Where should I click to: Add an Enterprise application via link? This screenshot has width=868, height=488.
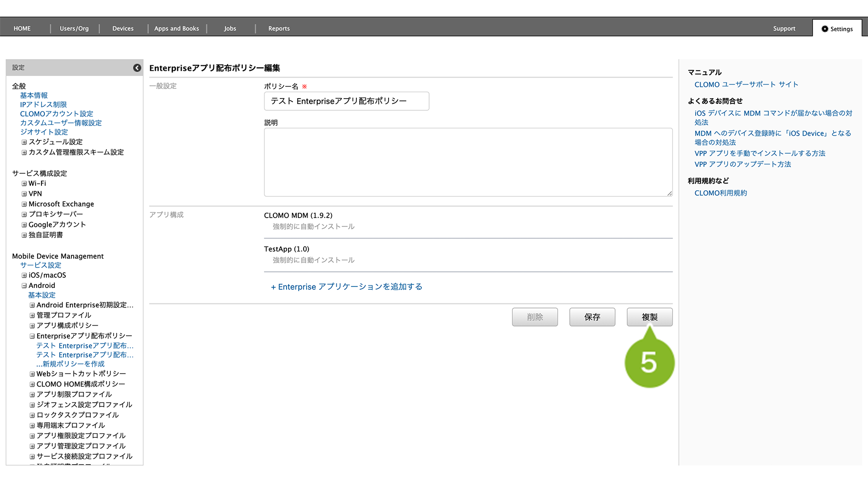click(347, 287)
